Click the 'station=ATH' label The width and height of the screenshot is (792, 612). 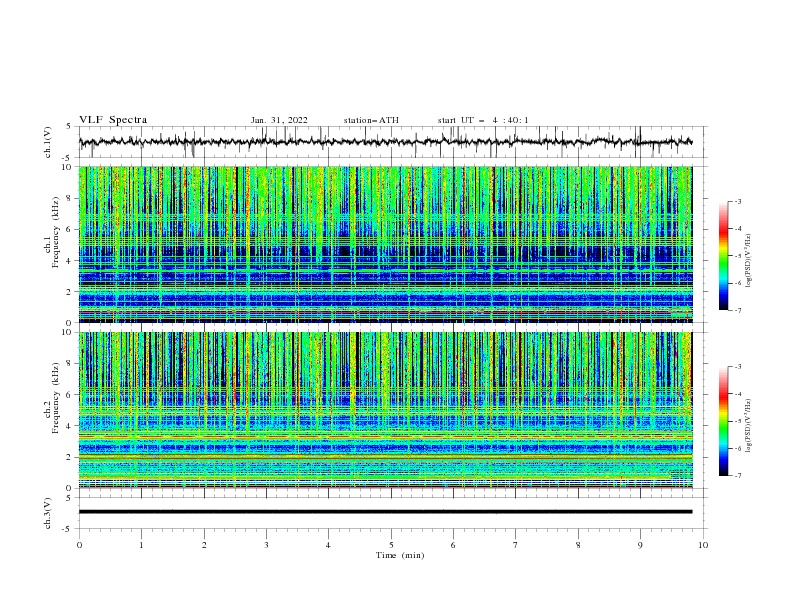[371, 120]
